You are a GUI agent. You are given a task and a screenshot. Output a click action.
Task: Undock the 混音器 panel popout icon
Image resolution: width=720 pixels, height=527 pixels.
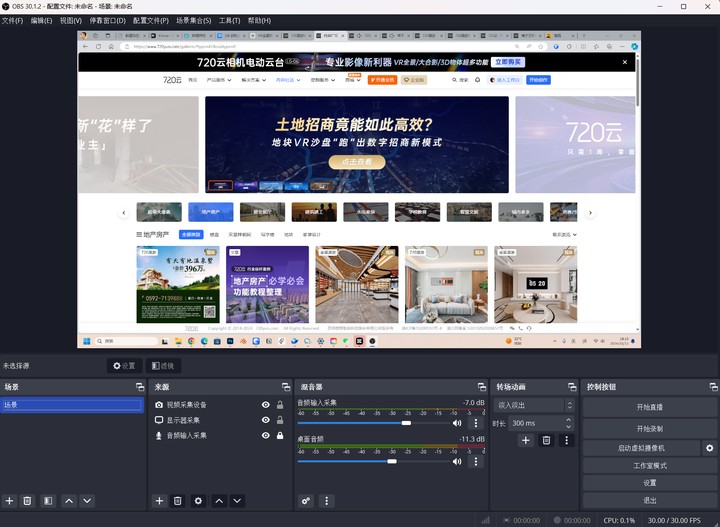point(482,387)
